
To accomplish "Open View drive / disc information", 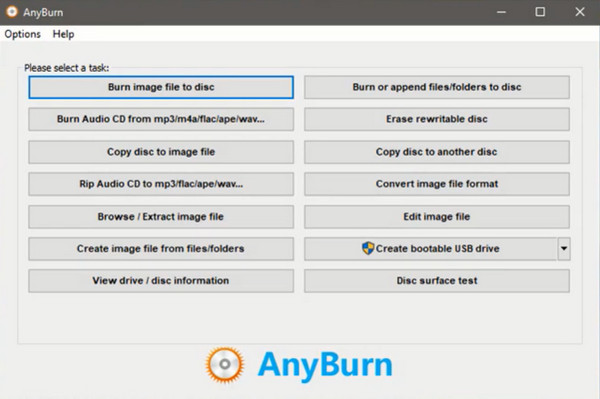I will click(161, 281).
